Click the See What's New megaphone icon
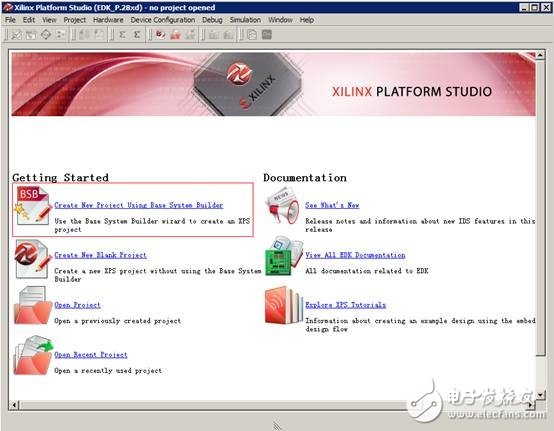554x431 pixels. click(283, 206)
